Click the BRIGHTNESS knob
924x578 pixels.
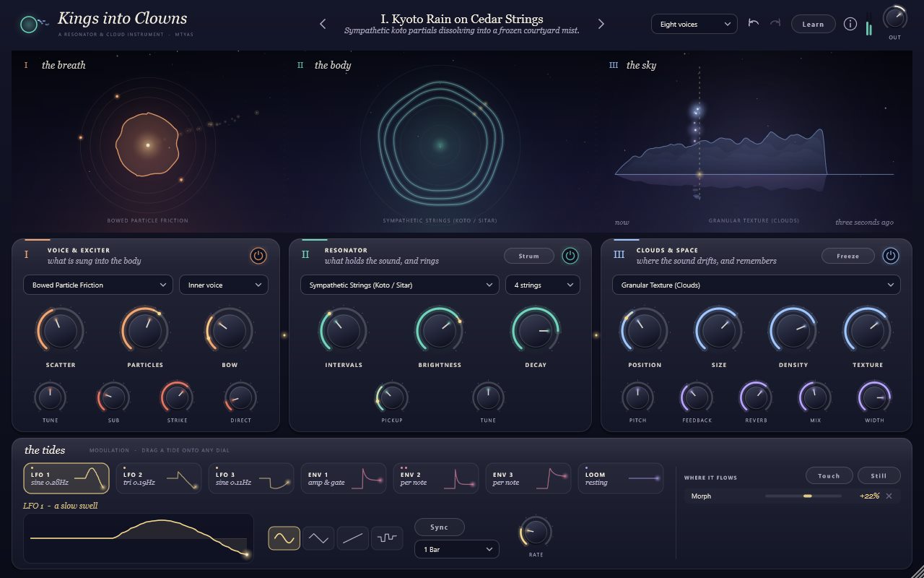point(440,331)
